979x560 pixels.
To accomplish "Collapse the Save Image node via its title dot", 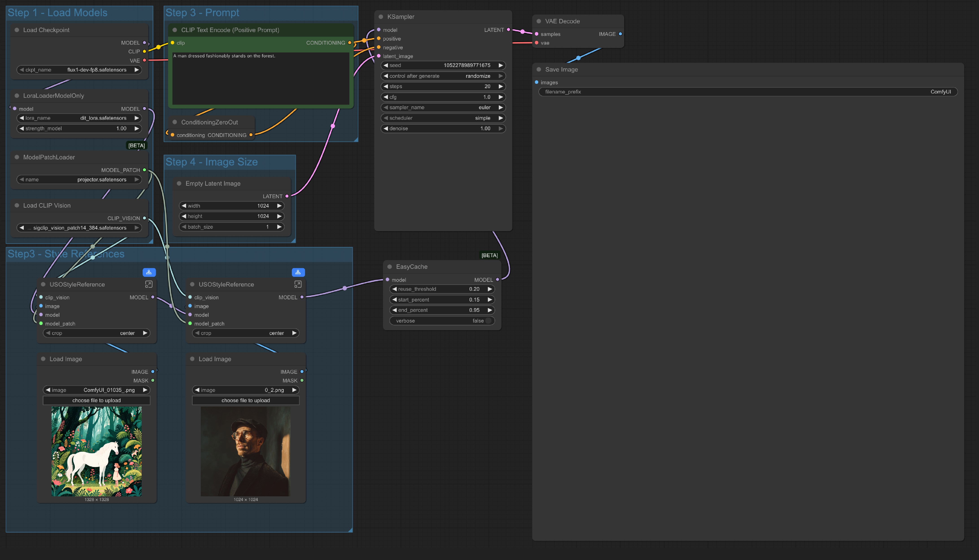I will tap(539, 70).
